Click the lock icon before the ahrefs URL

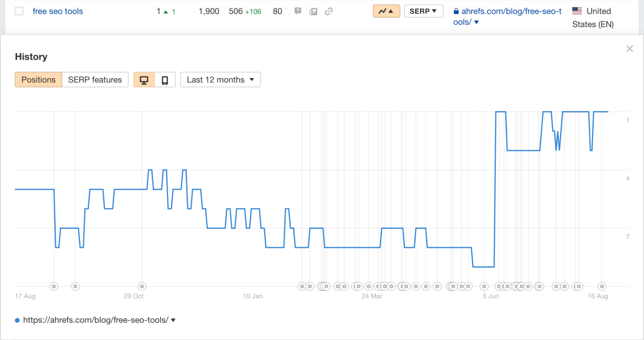point(456,11)
